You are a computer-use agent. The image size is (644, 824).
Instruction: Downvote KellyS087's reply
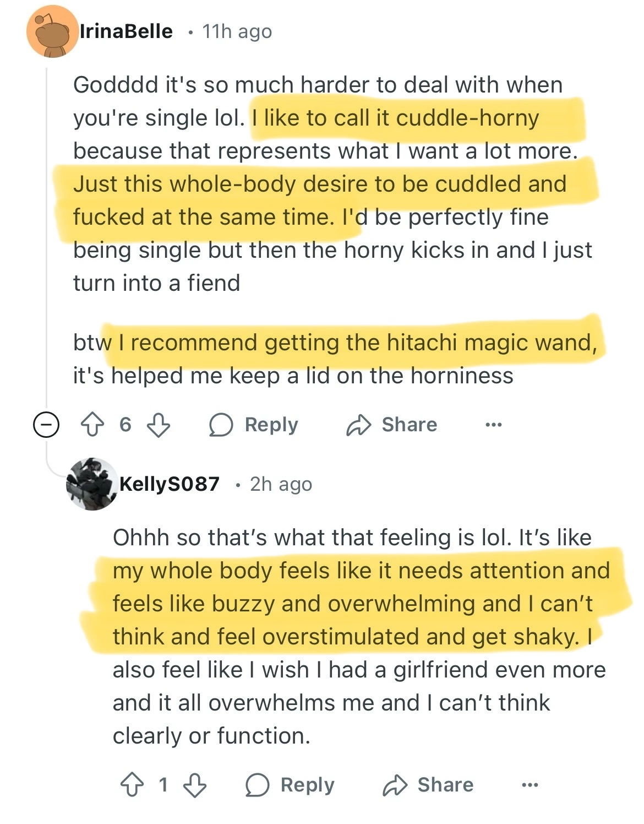point(194,785)
